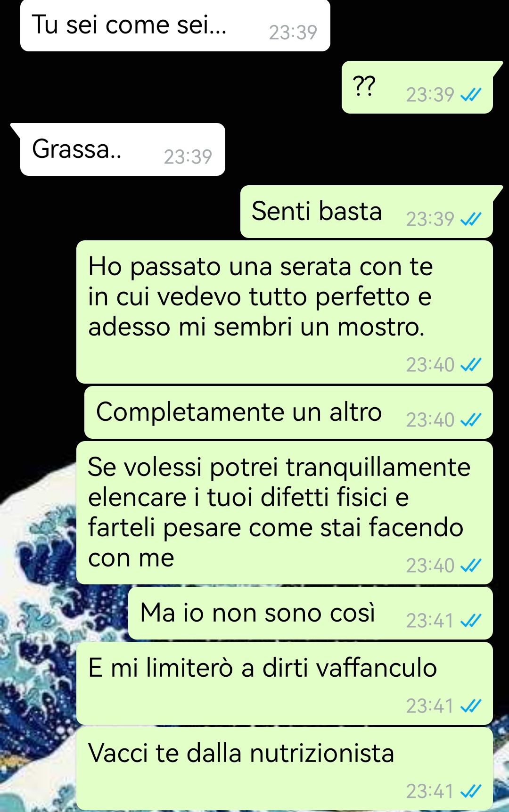Viewport: 509px width, 812px height.
Task: Select the 'Ma io non sono così' message
Action: [x=311, y=613]
